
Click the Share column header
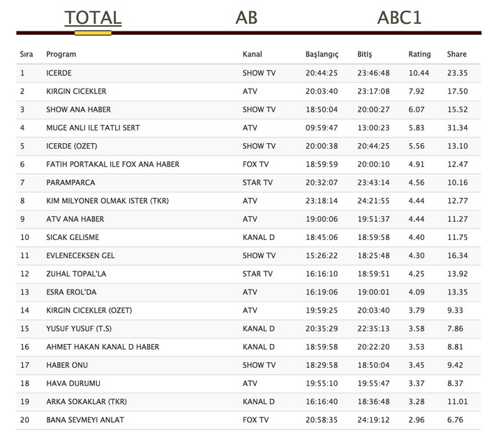pos(456,54)
